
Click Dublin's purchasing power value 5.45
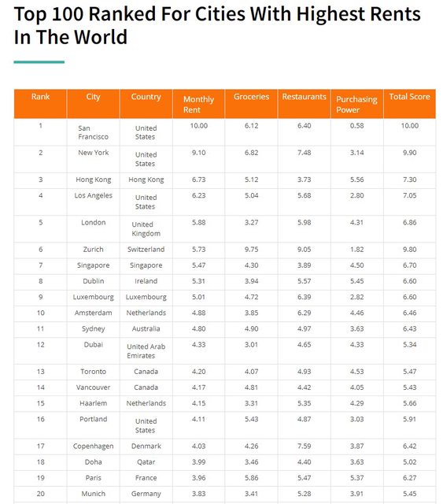point(356,281)
